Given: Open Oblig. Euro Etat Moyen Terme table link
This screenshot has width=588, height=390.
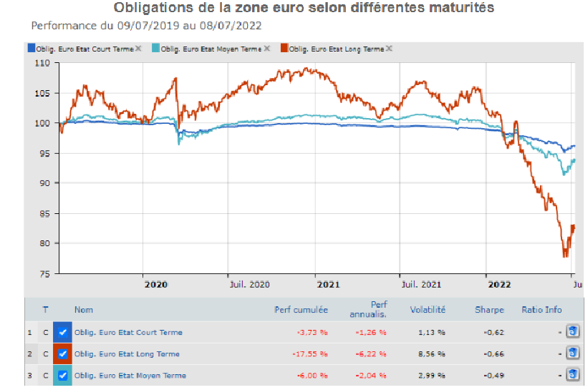Looking at the screenshot, I should pos(130,375).
